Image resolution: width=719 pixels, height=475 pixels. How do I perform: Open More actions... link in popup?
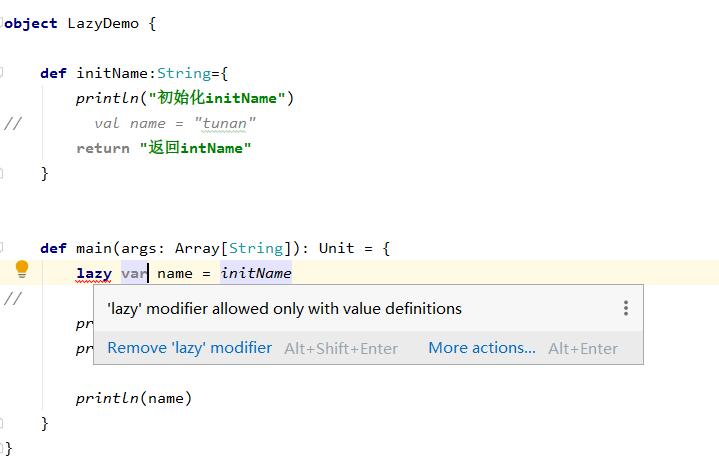point(482,348)
